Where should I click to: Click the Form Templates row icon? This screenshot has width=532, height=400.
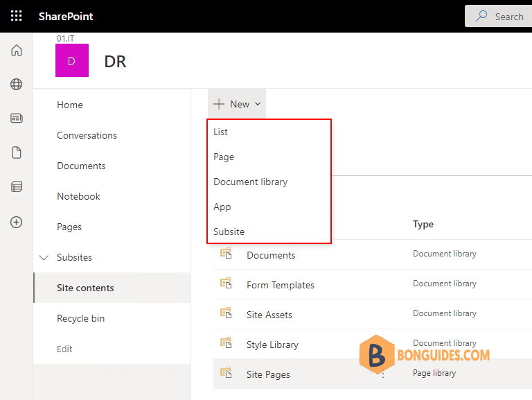pos(226,284)
